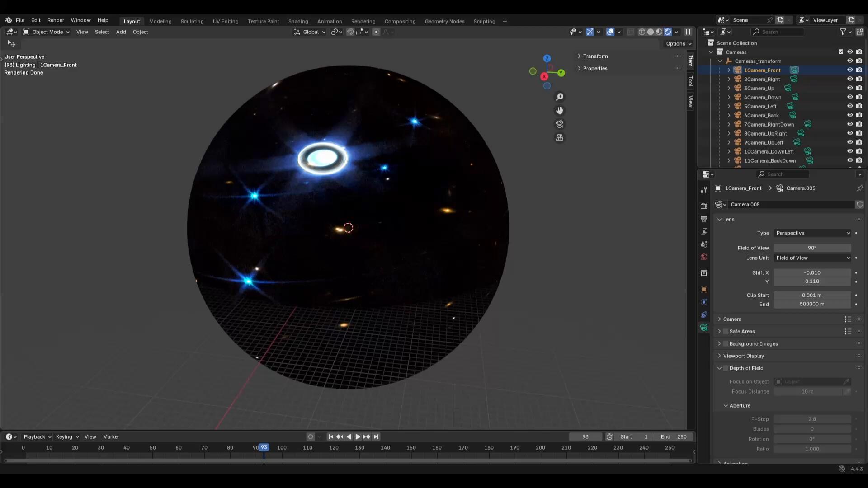
Task: Open Camera Data properties tab icon
Action: 704,327
